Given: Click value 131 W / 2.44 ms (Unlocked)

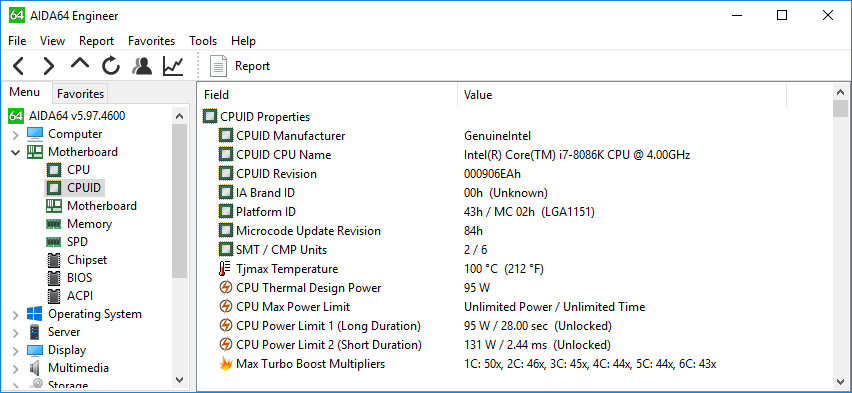Looking at the screenshot, I should pos(537,345).
